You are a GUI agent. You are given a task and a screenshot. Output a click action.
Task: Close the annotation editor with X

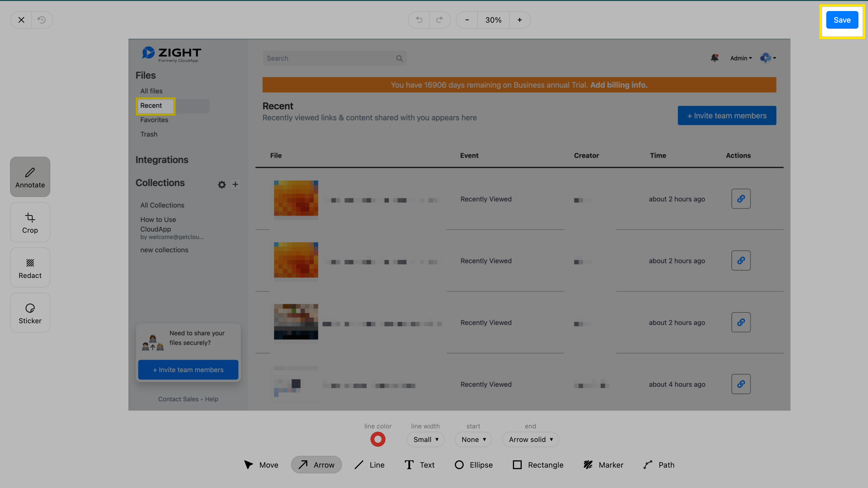(x=21, y=20)
